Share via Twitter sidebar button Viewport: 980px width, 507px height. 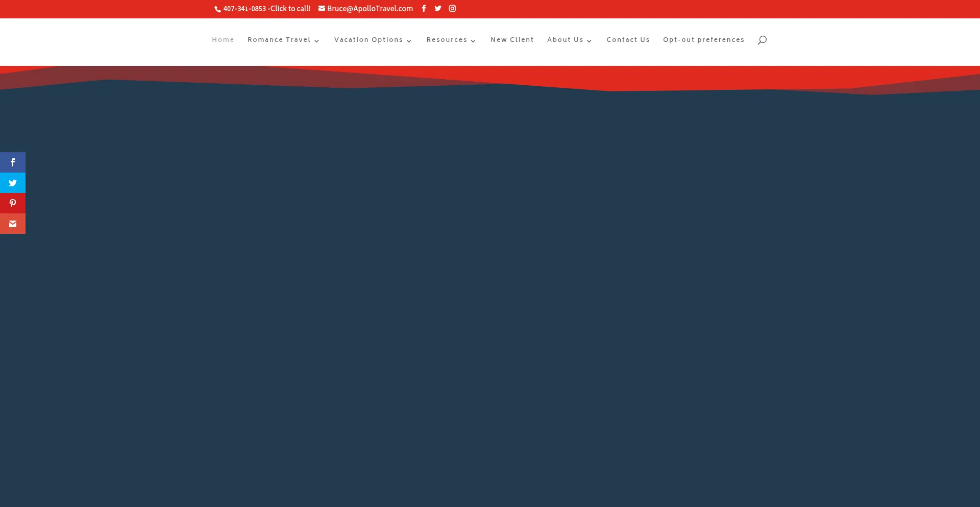[13, 183]
